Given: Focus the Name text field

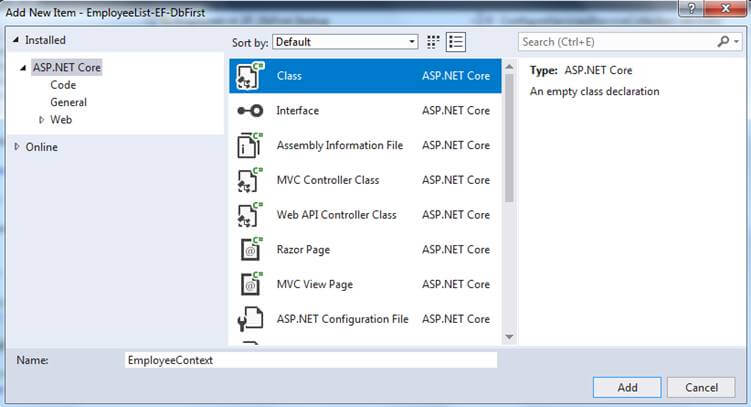Looking at the screenshot, I should click(x=310, y=360).
